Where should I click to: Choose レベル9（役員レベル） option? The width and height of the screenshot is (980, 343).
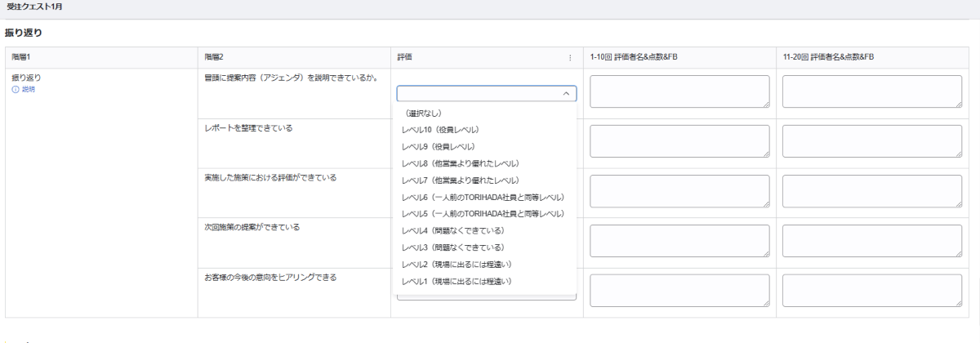(x=439, y=147)
